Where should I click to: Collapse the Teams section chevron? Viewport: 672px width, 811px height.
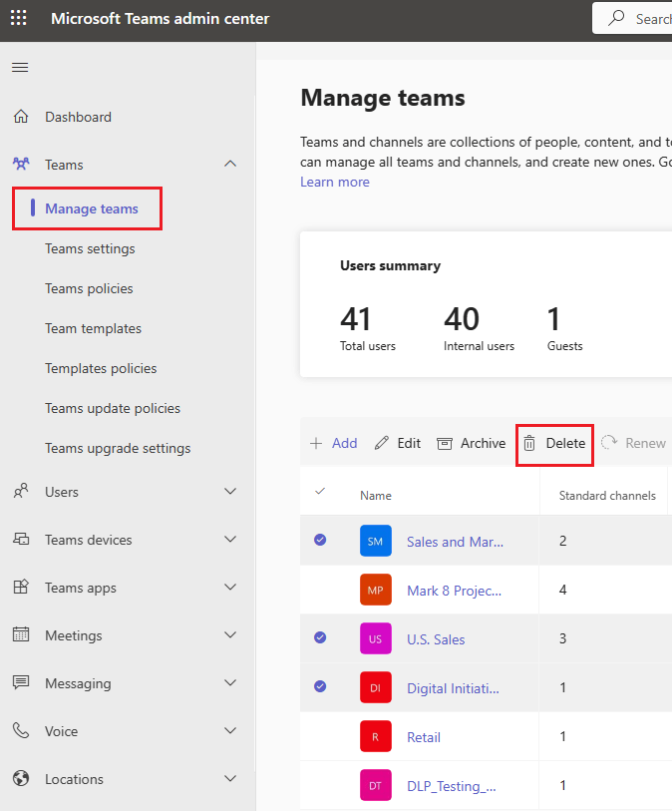[230, 164]
